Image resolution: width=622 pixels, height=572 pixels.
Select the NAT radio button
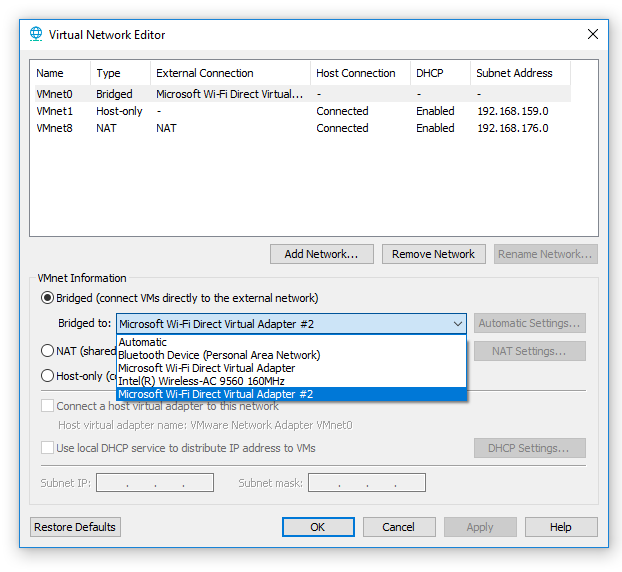tap(48, 351)
